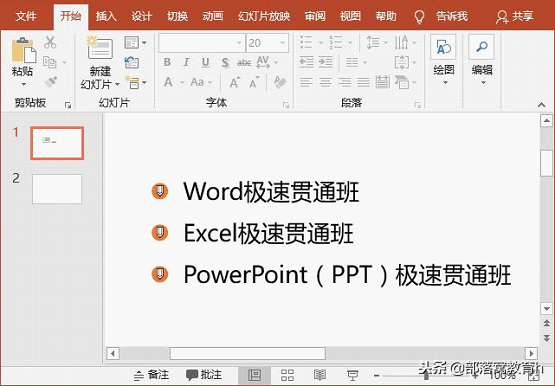Open the bullet list style dropdown
This screenshot has width=555, height=386.
(321, 43)
